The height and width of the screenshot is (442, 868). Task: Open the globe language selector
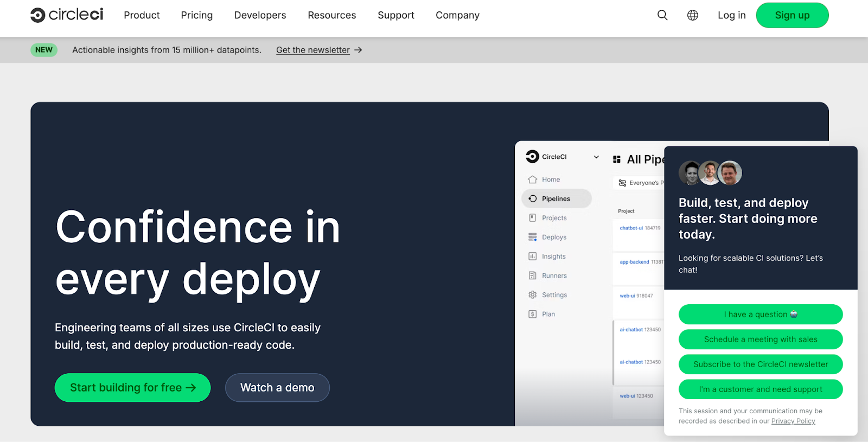pos(693,15)
